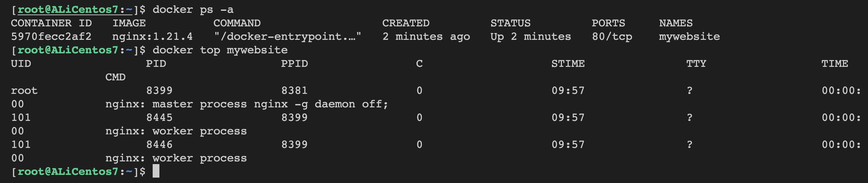Click the "2 minutes ago" created value
This screenshot has height=183, width=868.
pos(426,36)
